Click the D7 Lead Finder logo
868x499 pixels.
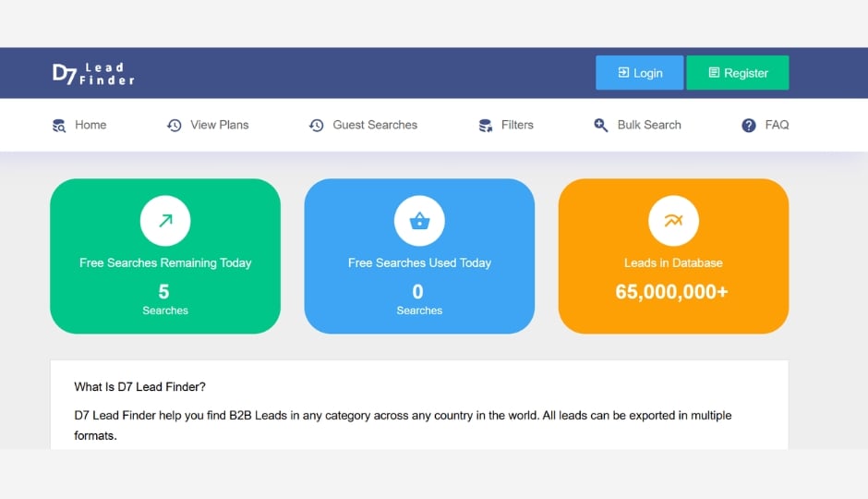click(93, 74)
